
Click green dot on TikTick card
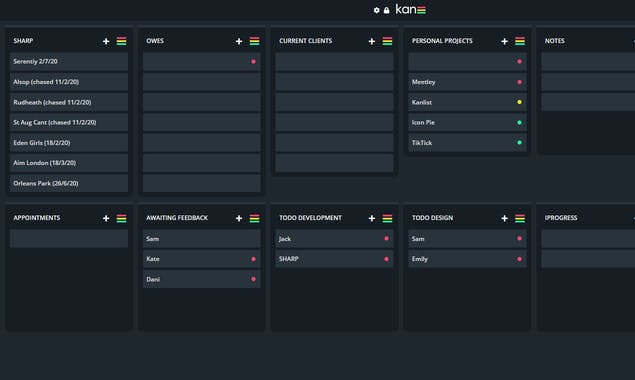(519, 143)
